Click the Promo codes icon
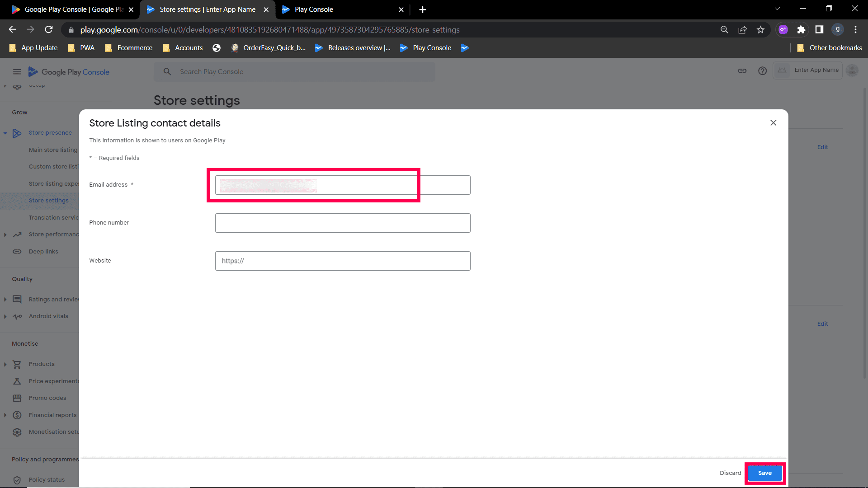868x488 pixels. pos(17,398)
